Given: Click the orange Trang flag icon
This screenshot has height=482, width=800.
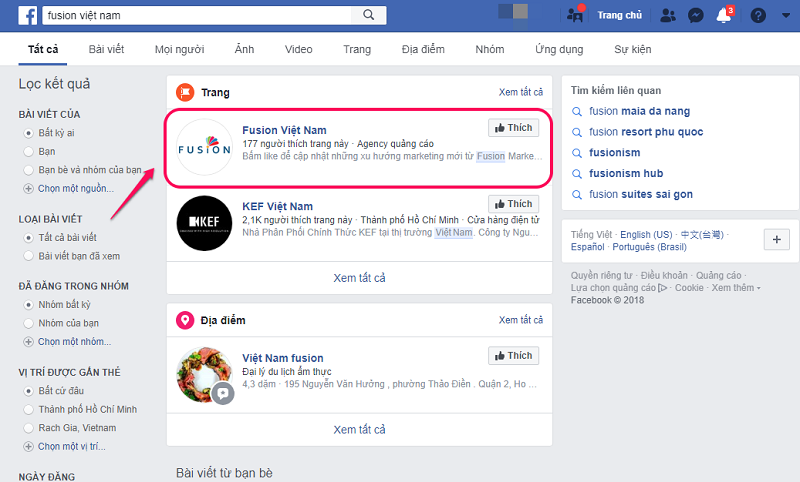Looking at the screenshot, I should (185, 92).
